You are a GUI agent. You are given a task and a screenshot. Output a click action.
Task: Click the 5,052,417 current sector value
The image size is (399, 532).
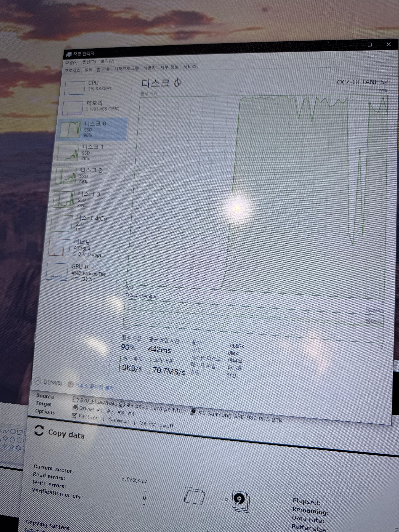click(134, 480)
